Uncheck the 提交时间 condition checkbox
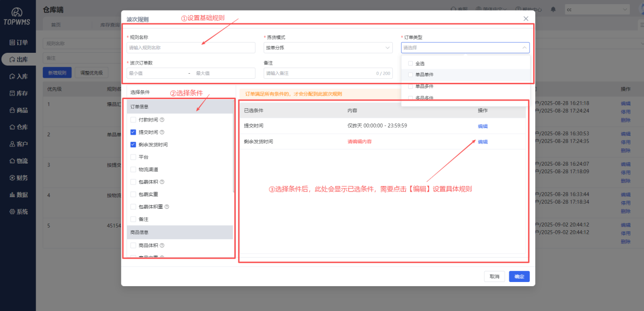This screenshot has height=311, width=644. [133, 132]
